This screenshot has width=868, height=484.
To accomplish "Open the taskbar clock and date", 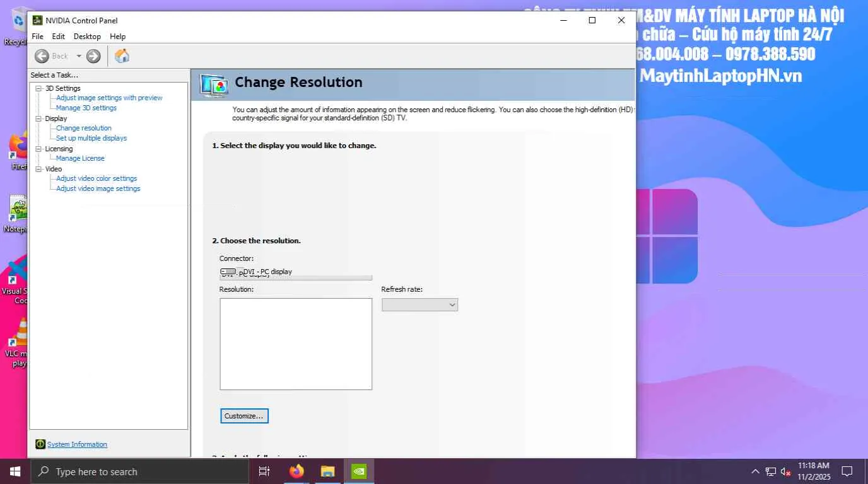I will (x=814, y=471).
